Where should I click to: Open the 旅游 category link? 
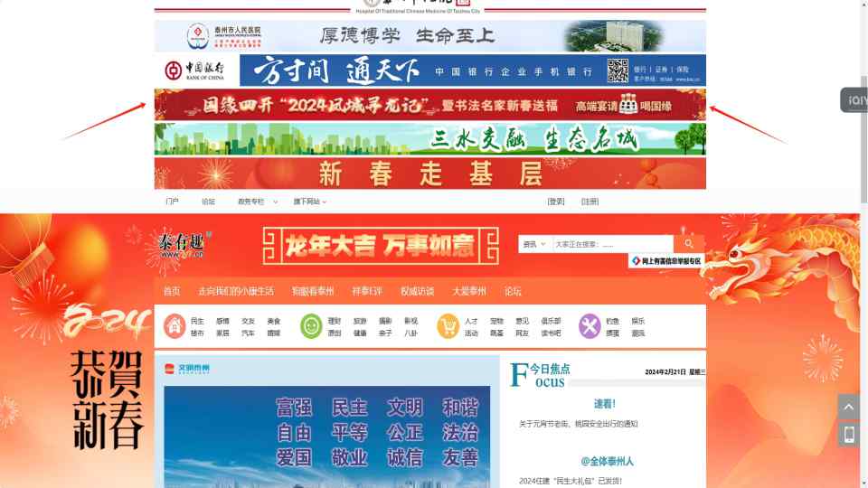(360, 321)
